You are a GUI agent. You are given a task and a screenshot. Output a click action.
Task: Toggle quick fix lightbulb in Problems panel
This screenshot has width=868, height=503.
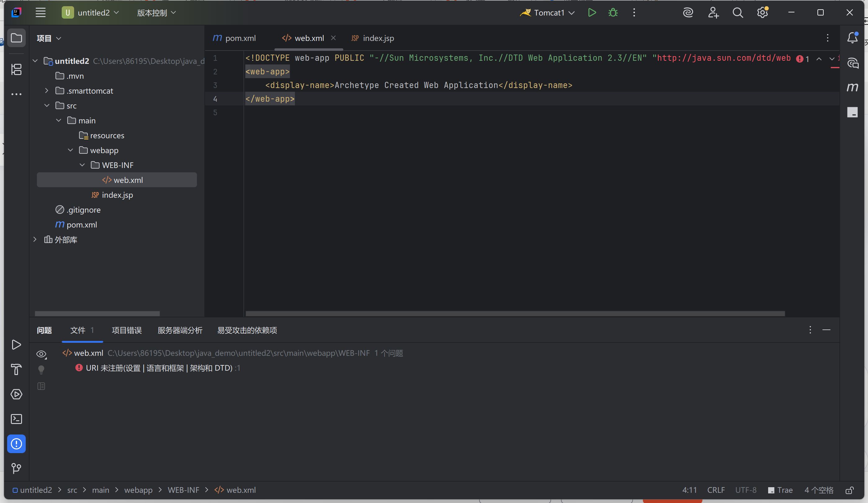coord(41,370)
